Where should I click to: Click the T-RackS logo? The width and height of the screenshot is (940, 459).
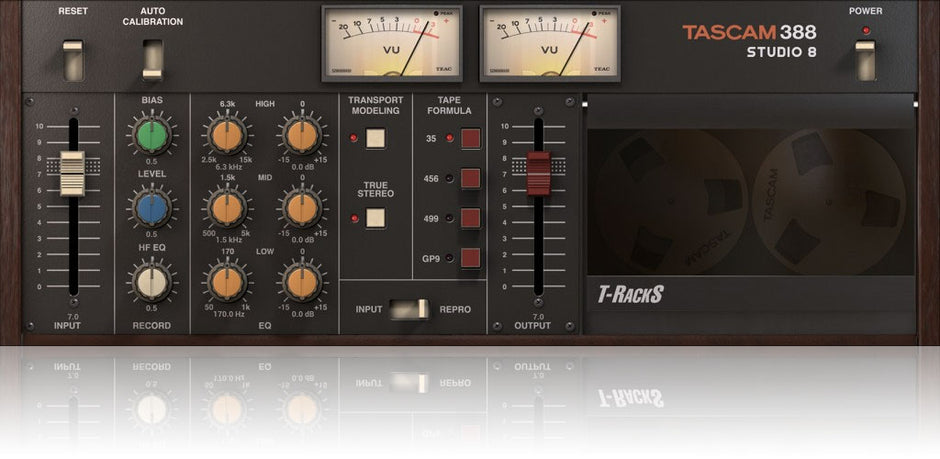pyautogui.click(x=630, y=294)
